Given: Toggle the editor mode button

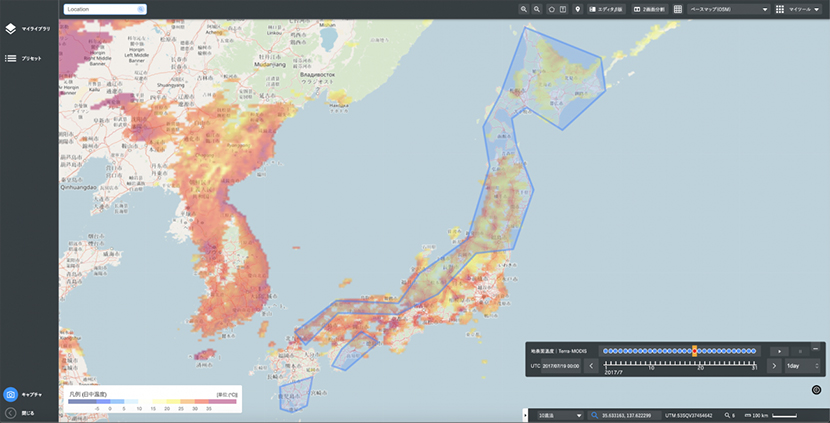Looking at the screenshot, I should (x=606, y=9).
